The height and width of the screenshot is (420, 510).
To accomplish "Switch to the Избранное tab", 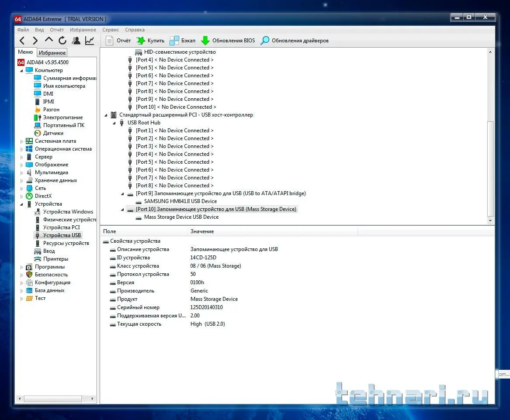I will point(52,53).
